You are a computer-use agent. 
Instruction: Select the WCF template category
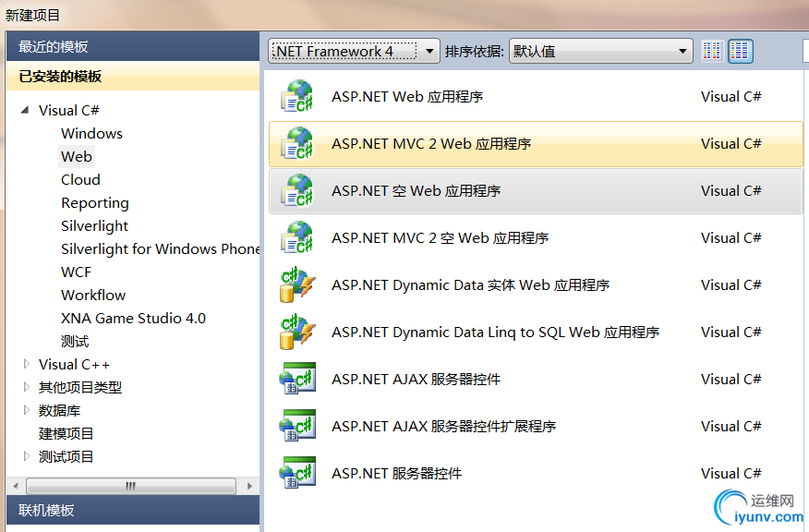click(x=77, y=272)
